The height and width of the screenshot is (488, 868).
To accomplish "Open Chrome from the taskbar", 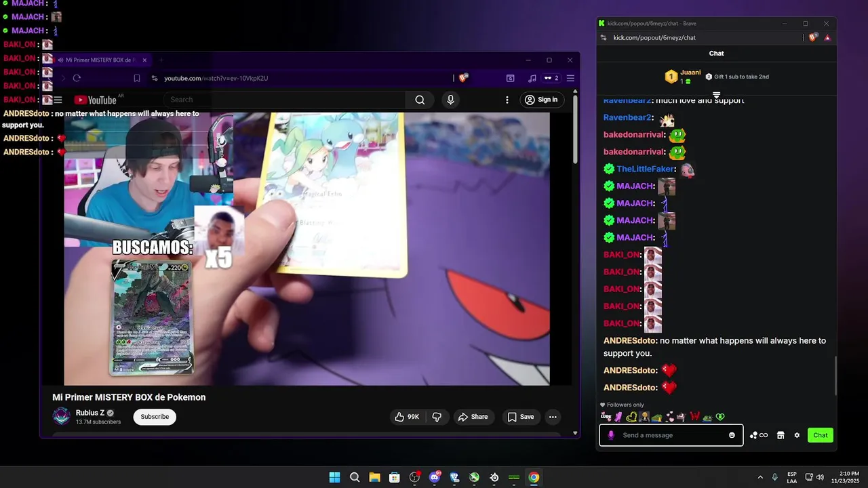I will coord(534,477).
